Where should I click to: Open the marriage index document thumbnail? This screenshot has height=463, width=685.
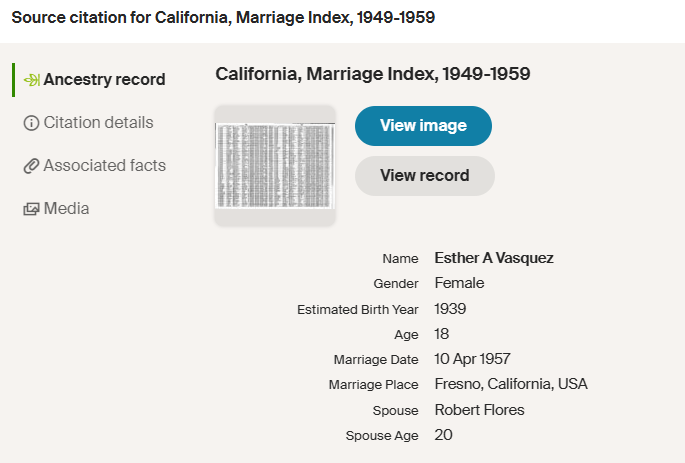(275, 165)
